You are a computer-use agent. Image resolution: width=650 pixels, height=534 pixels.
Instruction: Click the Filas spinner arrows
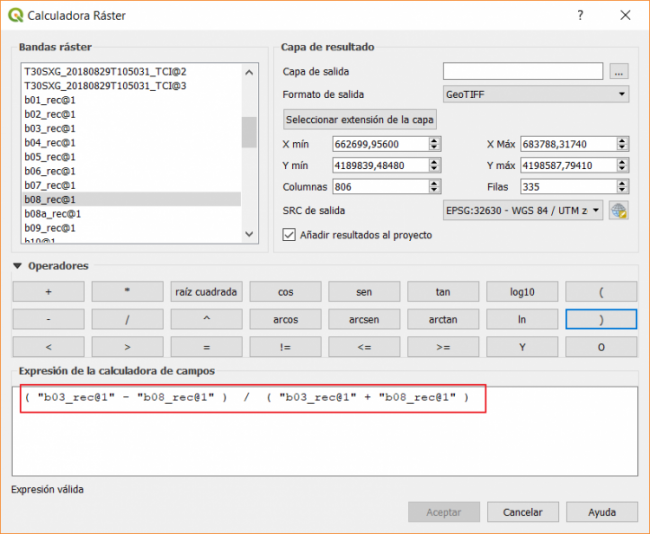coord(622,187)
